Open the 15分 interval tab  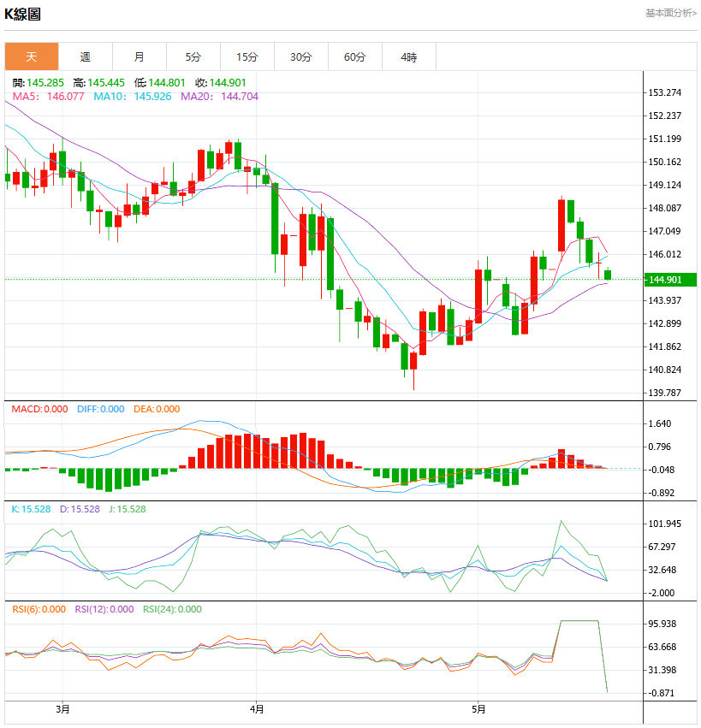247,56
